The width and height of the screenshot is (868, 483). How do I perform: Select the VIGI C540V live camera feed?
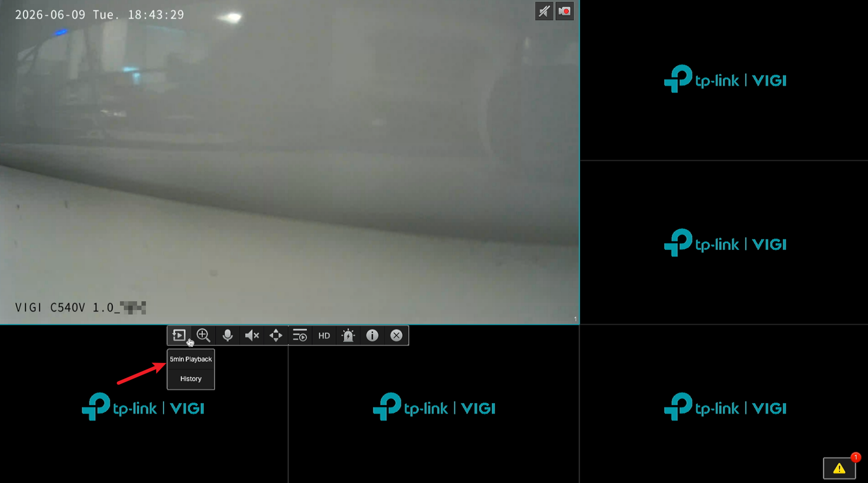289,162
